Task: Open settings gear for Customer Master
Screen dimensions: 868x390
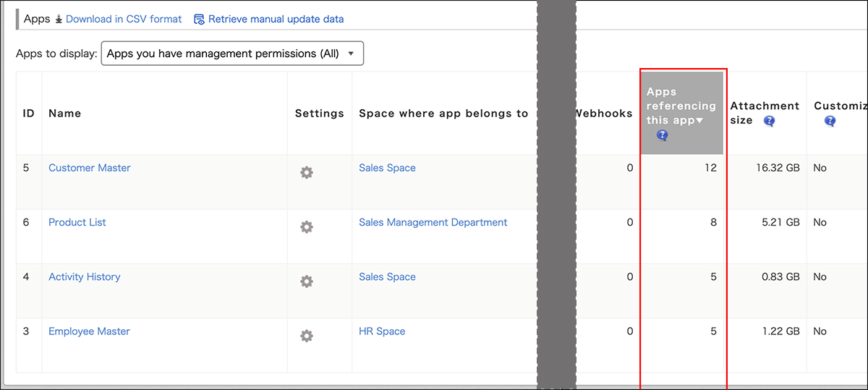Action: (307, 172)
